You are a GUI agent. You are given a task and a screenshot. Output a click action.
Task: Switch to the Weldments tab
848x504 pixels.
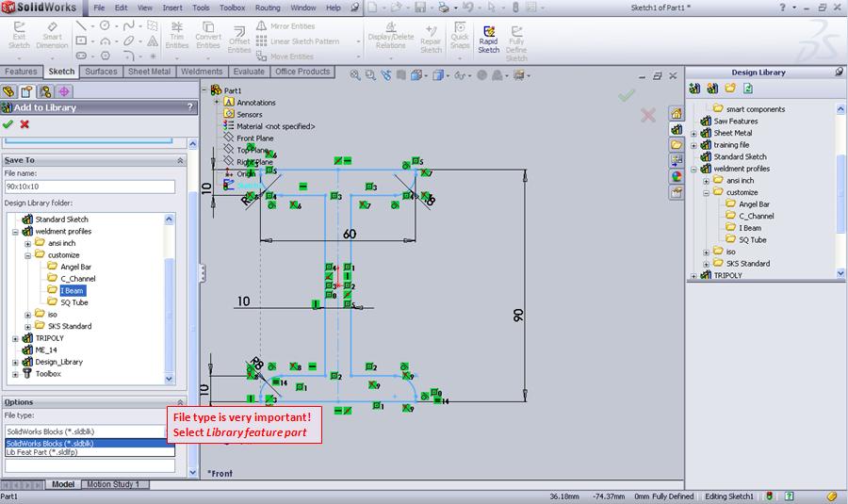pos(202,72)
